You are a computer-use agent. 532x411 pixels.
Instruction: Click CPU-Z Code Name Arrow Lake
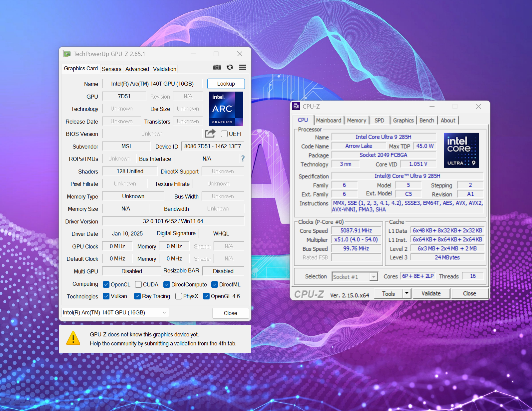point(359,146)
